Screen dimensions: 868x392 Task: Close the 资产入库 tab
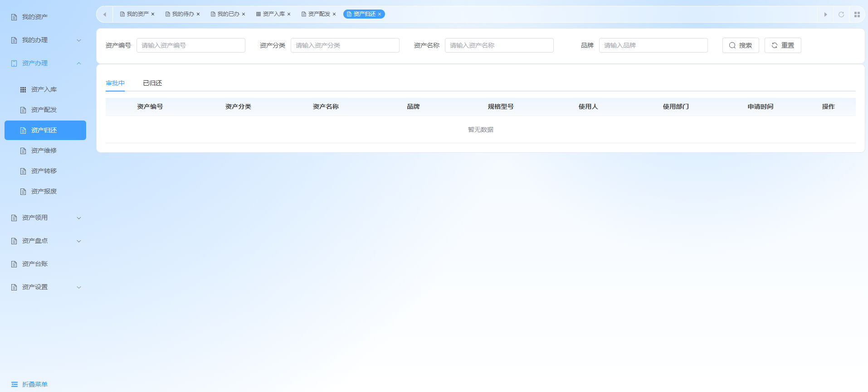point(289,14)
